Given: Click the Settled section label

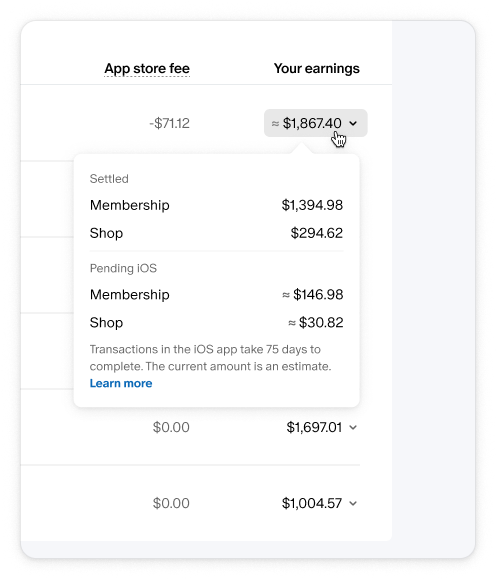Looking at the screenshot, I should click(109, 179).
